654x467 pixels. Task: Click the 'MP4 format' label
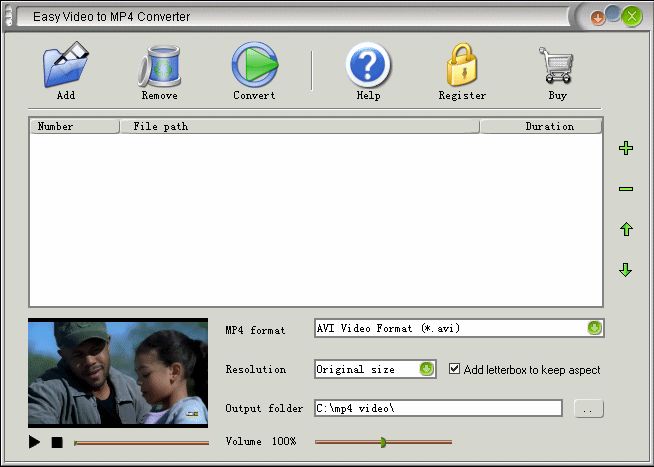pyautogui.click(x=255, y=330)
